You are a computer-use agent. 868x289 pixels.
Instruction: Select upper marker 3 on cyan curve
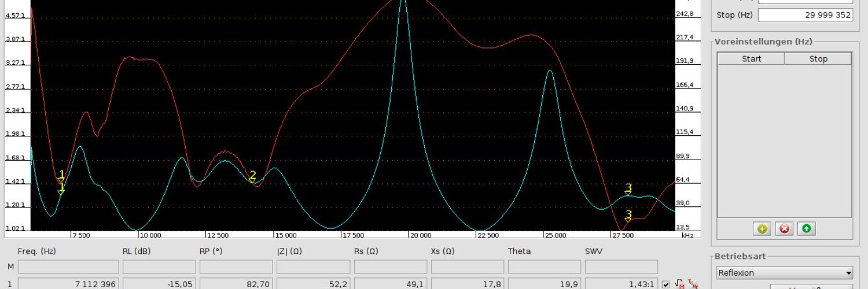pos(628,190)
